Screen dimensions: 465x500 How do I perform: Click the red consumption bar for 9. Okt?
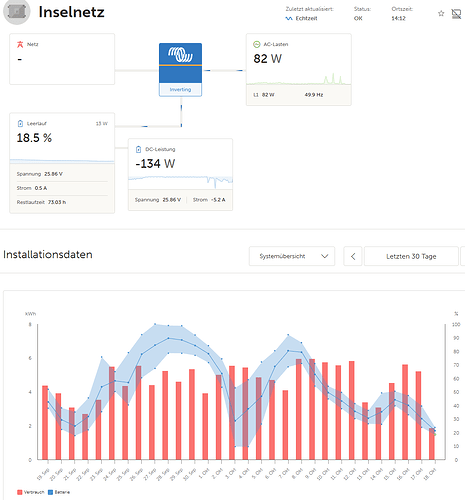pos(312,409)
